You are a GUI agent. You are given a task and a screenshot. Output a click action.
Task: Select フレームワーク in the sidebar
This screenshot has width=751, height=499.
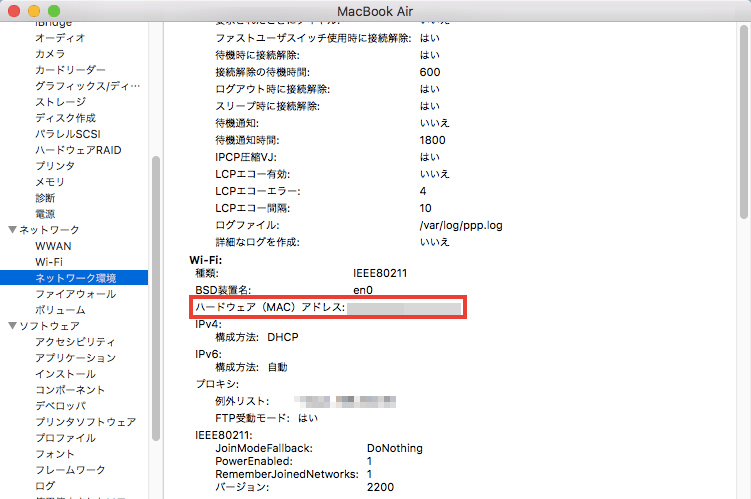(70, 470)
